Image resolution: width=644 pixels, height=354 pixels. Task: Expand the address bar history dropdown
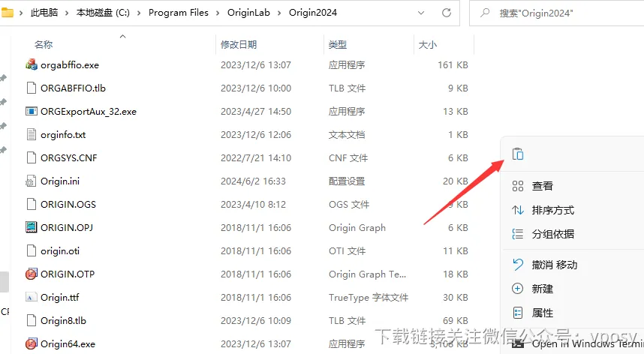click(421, 13)
